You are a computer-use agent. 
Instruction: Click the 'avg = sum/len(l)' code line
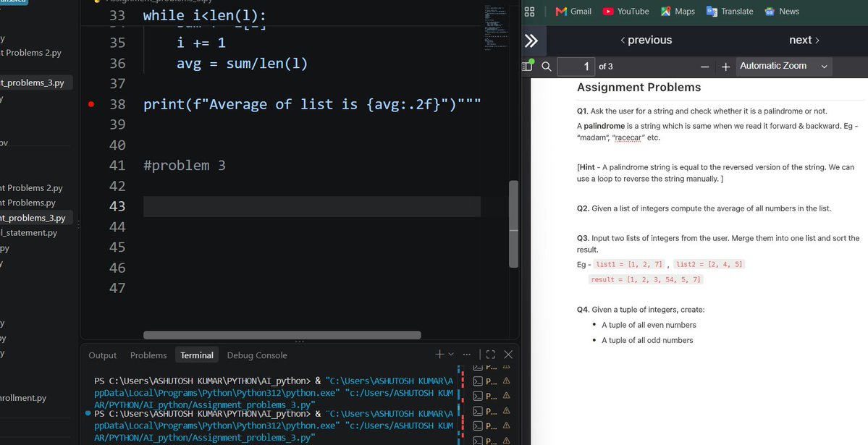(242, 64)
